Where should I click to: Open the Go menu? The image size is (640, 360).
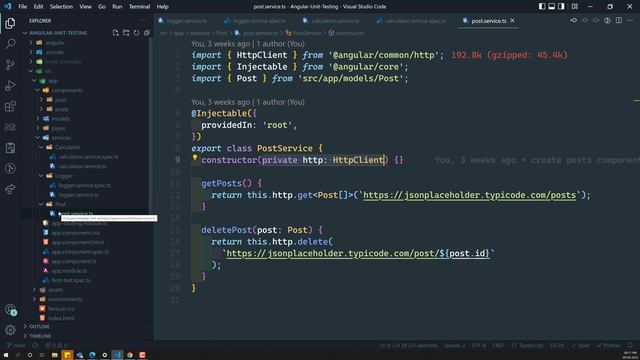click(x=102, y=7)
